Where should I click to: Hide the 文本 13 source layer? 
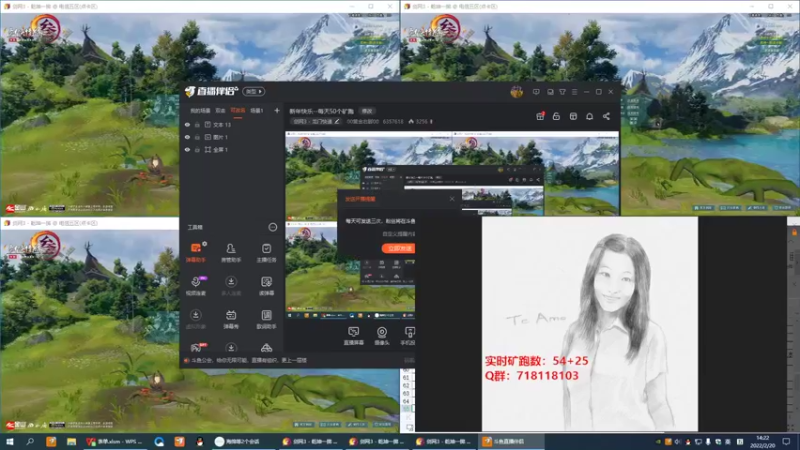(187, 124)
